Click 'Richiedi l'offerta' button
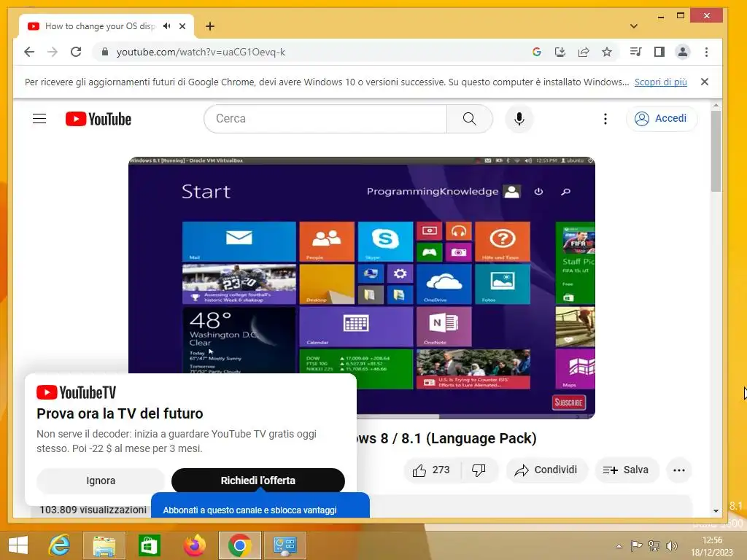 pyautogui.click(x=258, y=481)
